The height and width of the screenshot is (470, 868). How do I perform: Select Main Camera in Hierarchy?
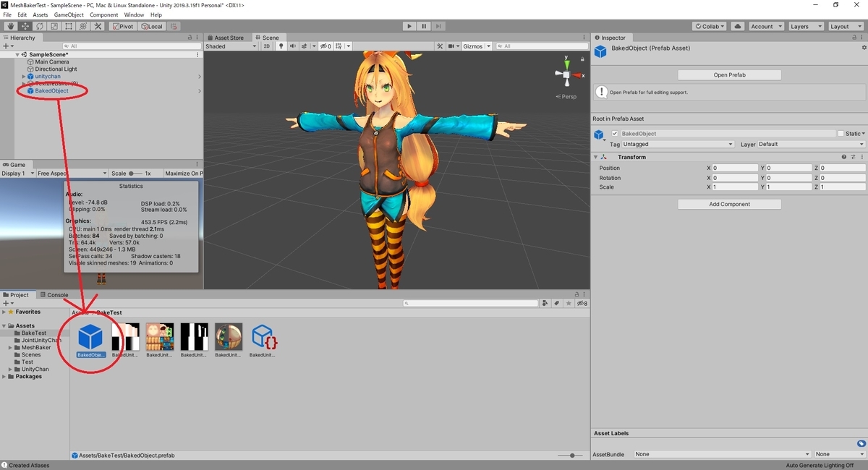point(52,62)
